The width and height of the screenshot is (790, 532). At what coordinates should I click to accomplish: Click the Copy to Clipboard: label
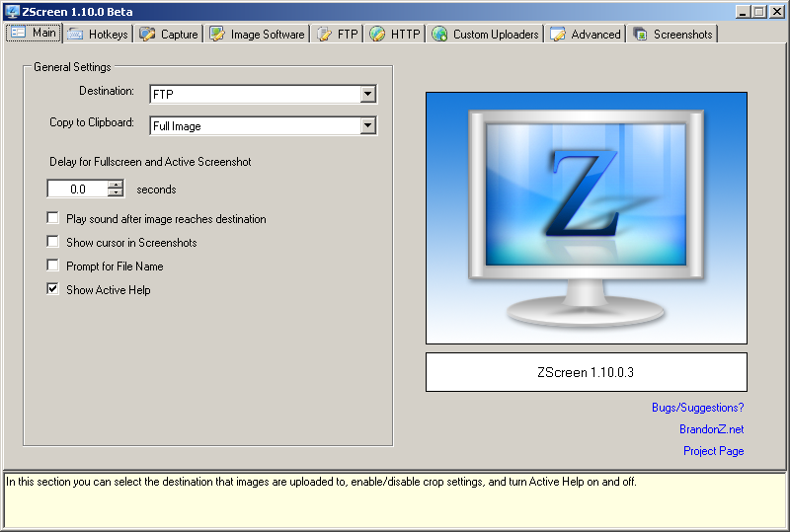(92, 122)
